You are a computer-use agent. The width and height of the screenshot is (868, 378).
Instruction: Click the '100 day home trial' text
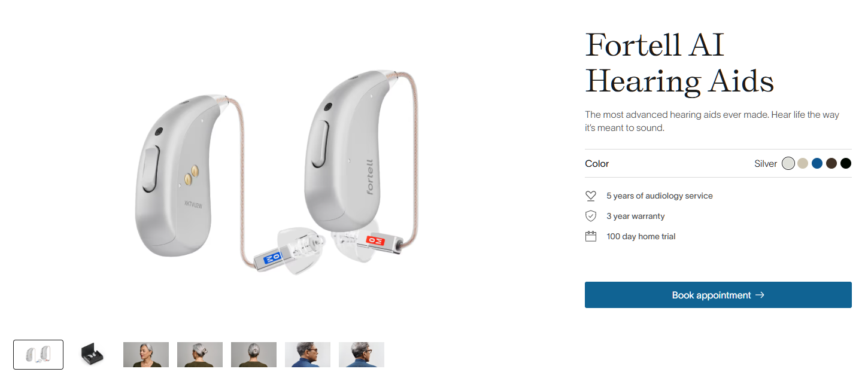pyautogui.click(x=641, y=236)
